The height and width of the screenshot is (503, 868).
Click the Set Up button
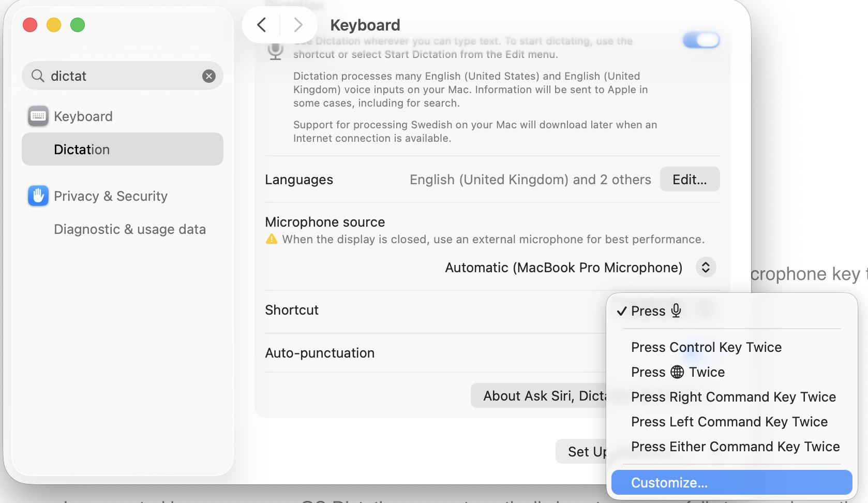tap(581, 452)
